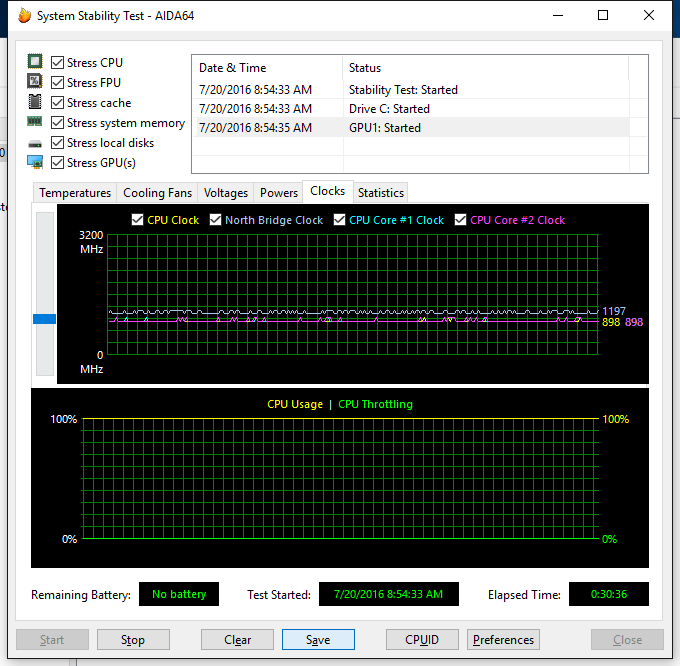
Task: Maximize the System Stability Test window
Action: coord(603,16)
